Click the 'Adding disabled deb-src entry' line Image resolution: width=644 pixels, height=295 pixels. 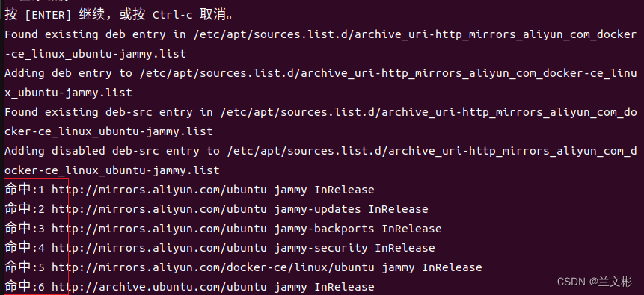(320, 151)
